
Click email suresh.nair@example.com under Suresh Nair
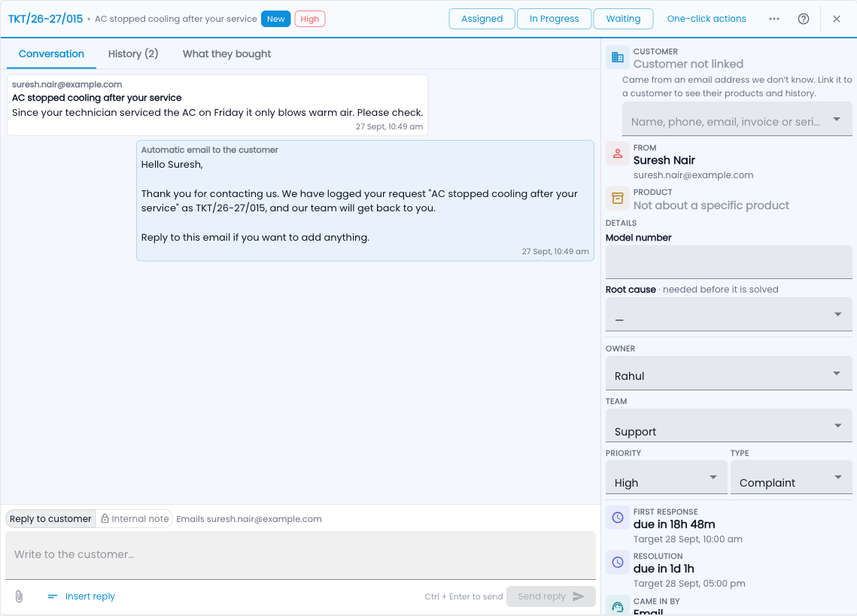(x=693, y=175)
